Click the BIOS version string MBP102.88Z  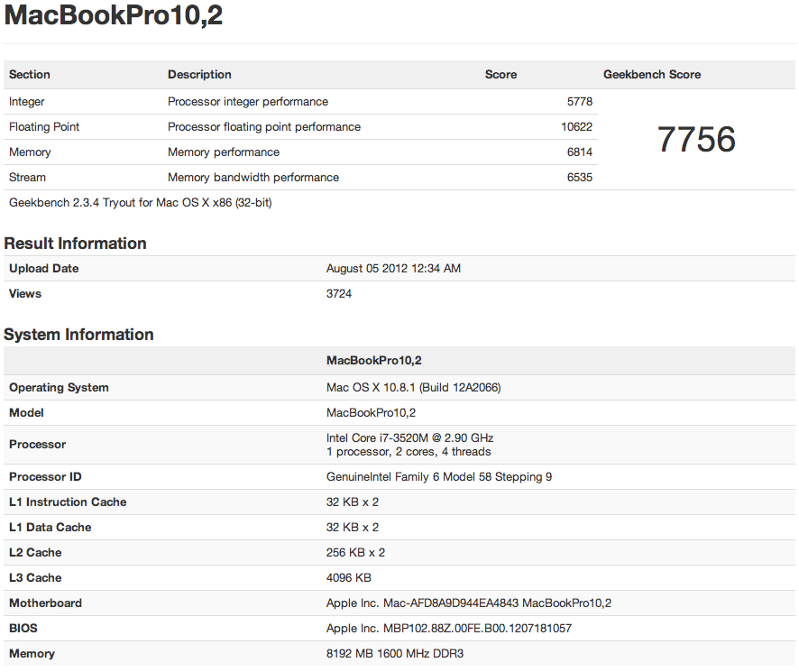click(448, 629)
